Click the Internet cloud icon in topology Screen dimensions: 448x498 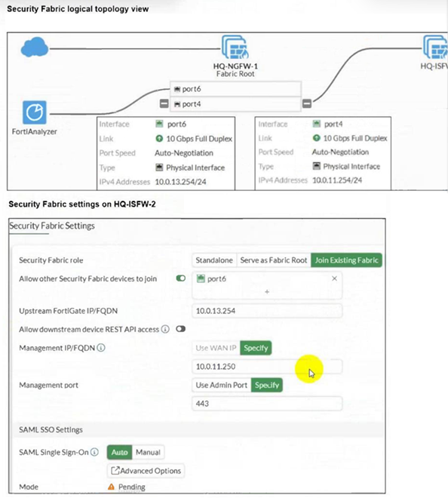pyautogui.click(x=35, y=47)
